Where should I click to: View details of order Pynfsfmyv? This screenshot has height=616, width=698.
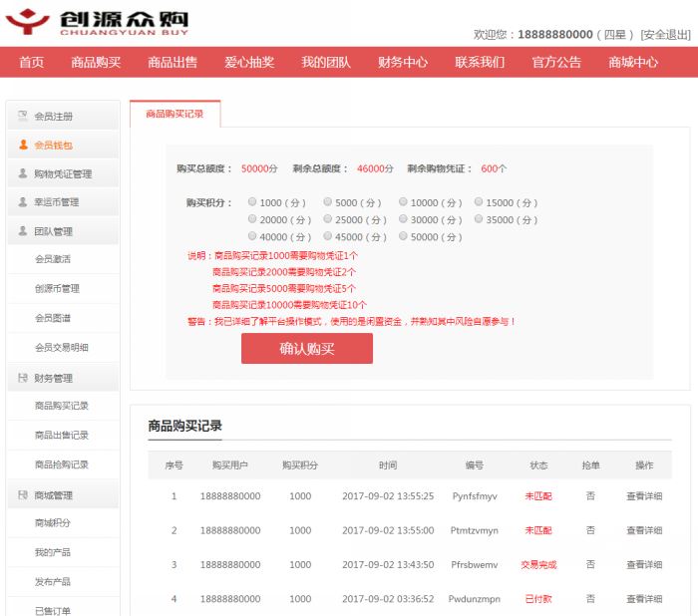[643, 495]
